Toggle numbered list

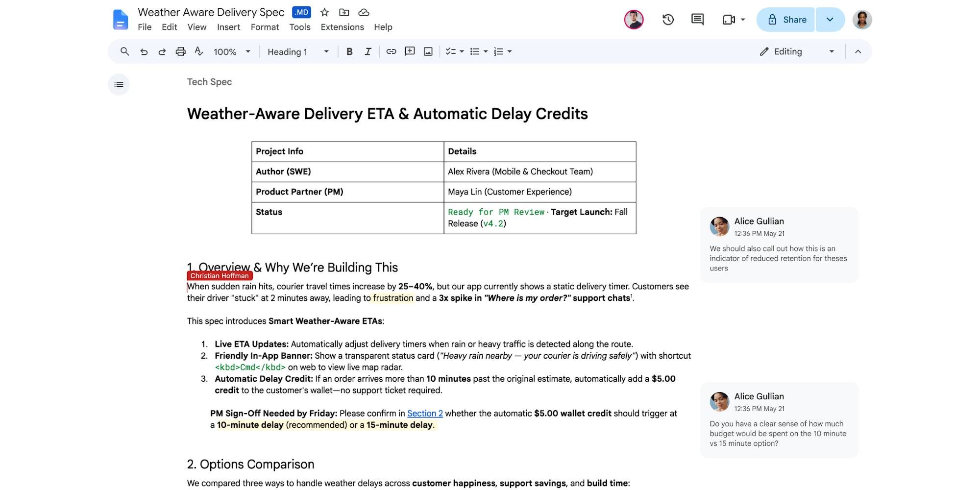[x=498, y=51]
